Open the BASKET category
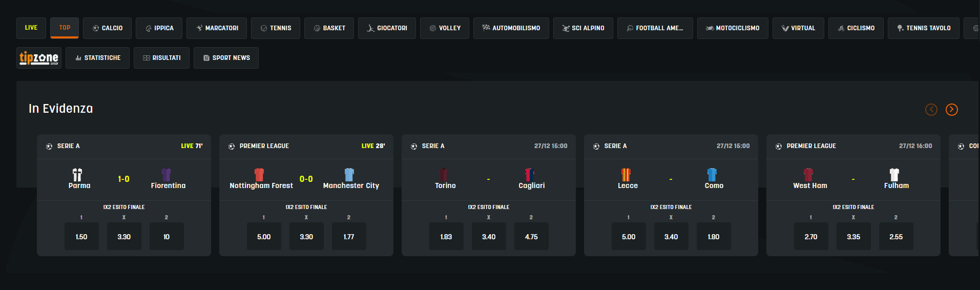Image resolution: width=980 pixels, height=290 pixels. coord(329,28)
